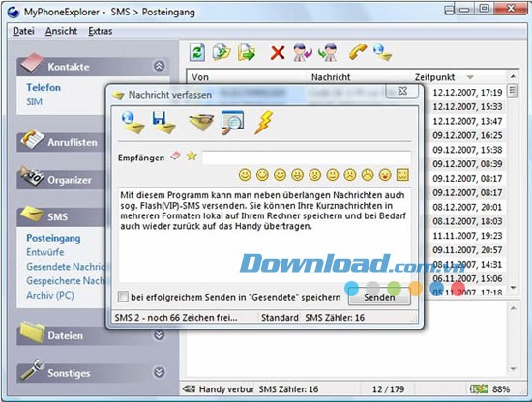
Task: Click the globe and envelope new message icon in main toolbar
Action: tap(382, 52)
